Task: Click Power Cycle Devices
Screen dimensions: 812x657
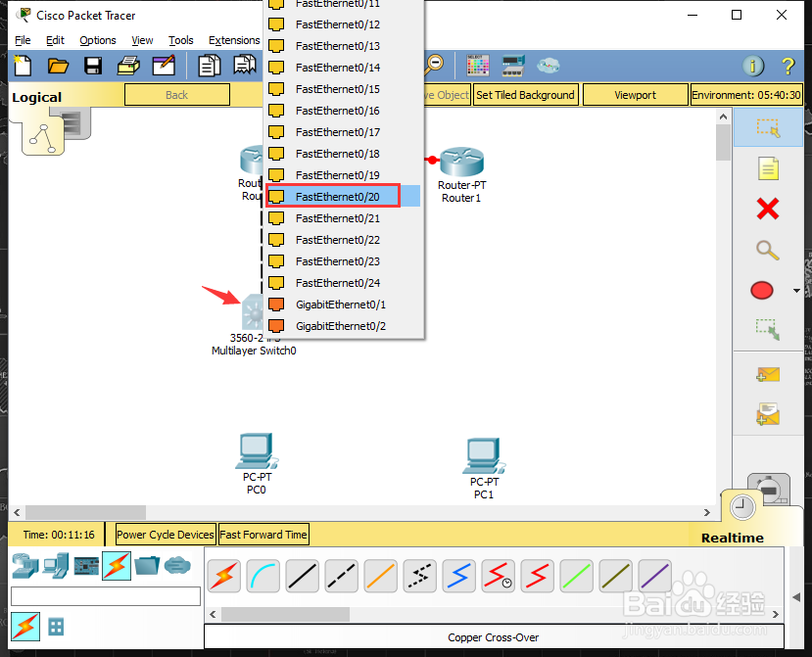Action: (x=166, y=535)
